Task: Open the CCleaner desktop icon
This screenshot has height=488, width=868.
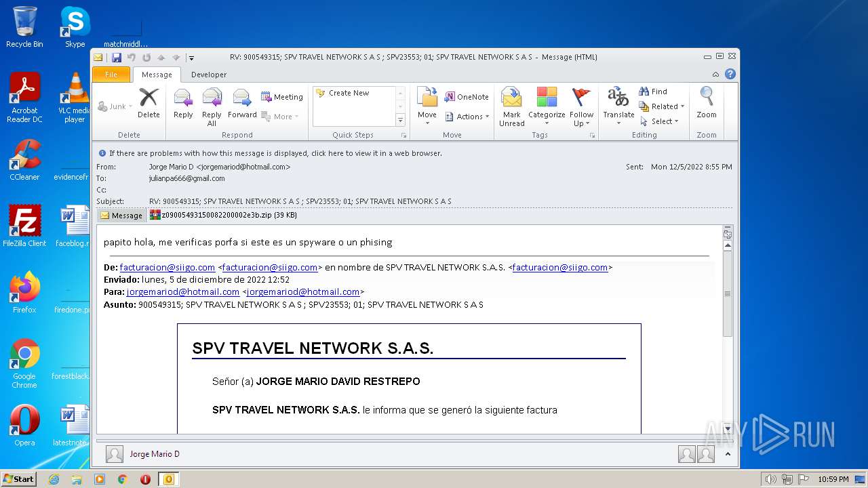Action: click(x=24, y=161)
